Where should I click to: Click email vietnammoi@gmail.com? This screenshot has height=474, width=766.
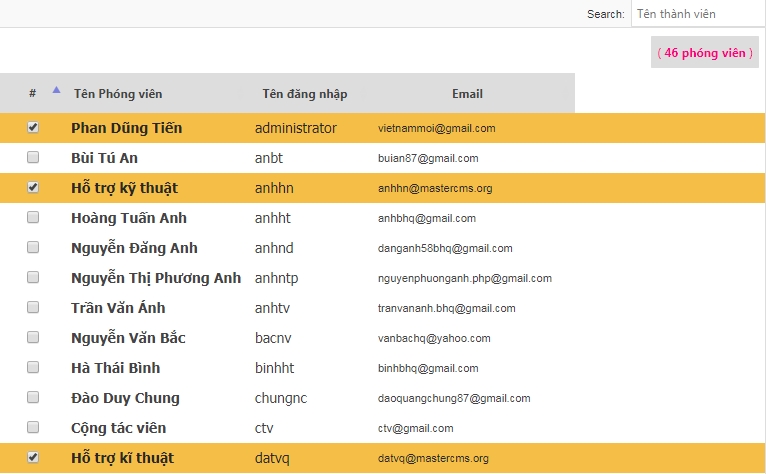pyautogui.click(x=437, y=129)
